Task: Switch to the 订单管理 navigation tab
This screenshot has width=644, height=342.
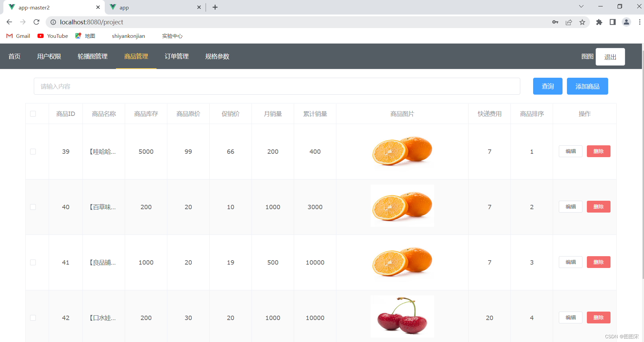Action: tap(176, 56)
